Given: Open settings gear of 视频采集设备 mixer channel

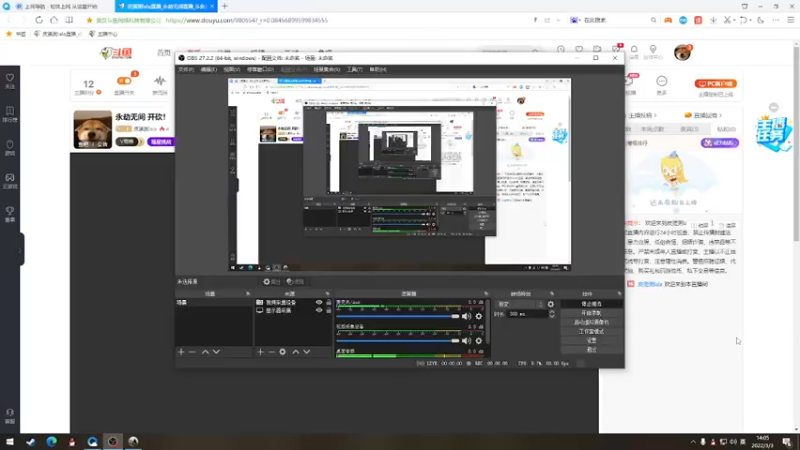Looking at the screenshot, I should click(x=479, y=341).
